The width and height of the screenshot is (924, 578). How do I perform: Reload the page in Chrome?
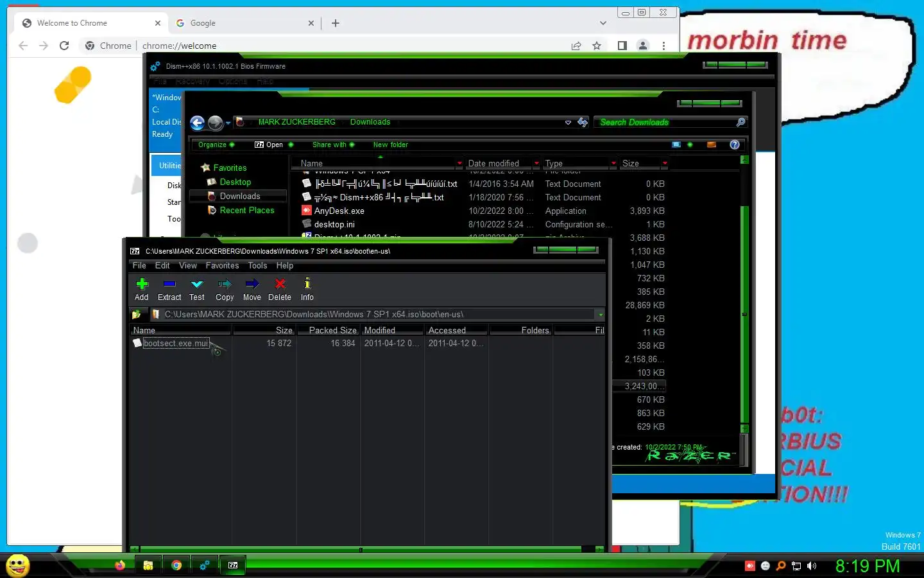(x=64, y=46)
